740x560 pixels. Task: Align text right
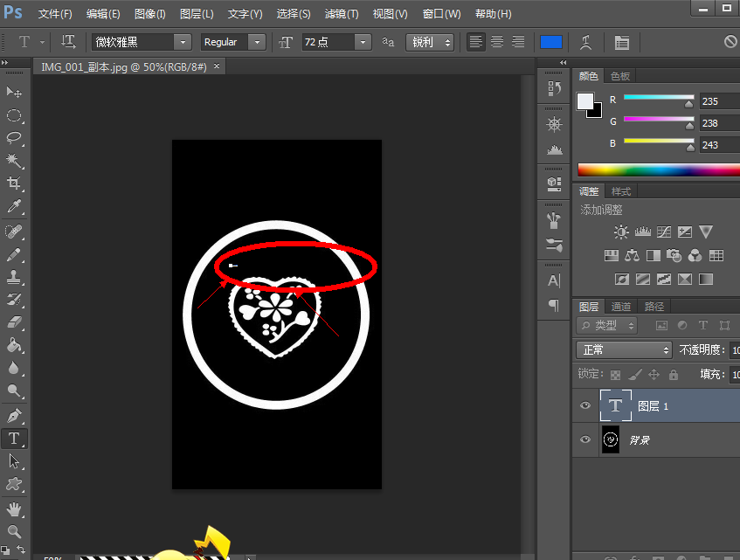[x=518, y=42]
